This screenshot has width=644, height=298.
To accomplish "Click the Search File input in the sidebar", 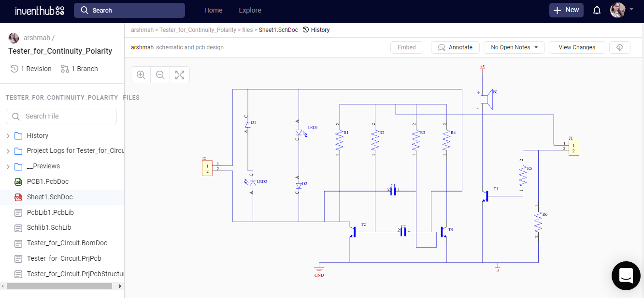I will (x=61, y=116).
